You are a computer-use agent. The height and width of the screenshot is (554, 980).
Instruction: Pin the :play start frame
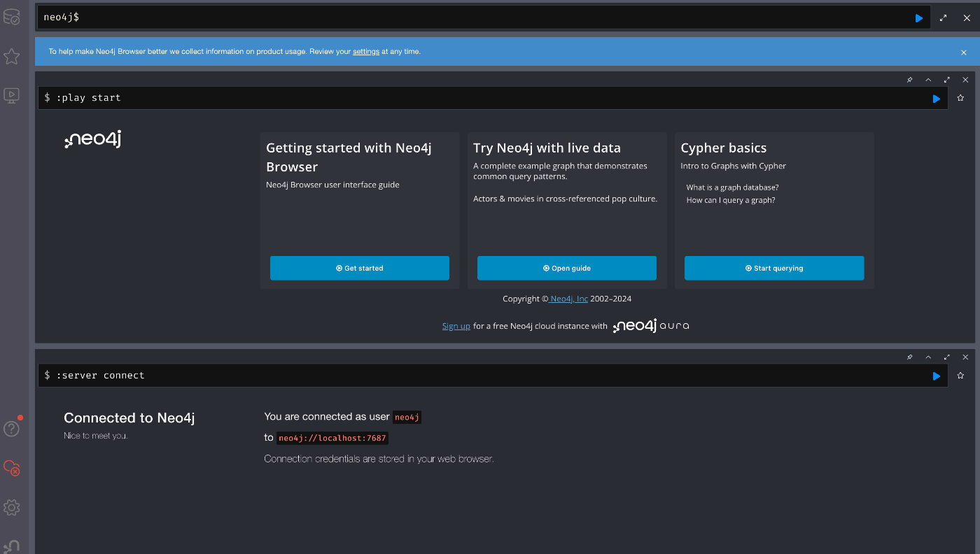pos(909,80)
